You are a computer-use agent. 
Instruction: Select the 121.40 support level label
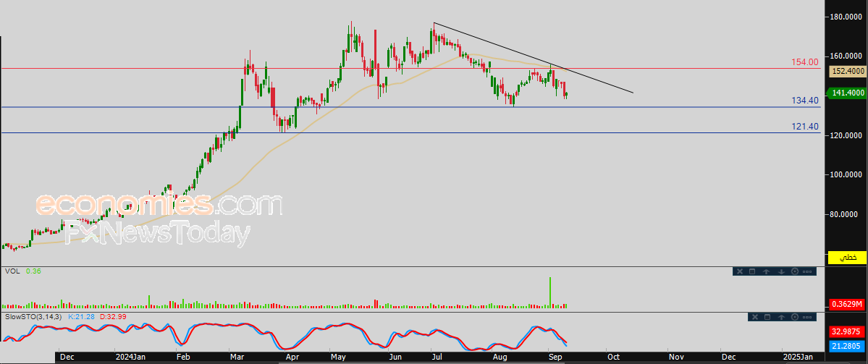806,127
